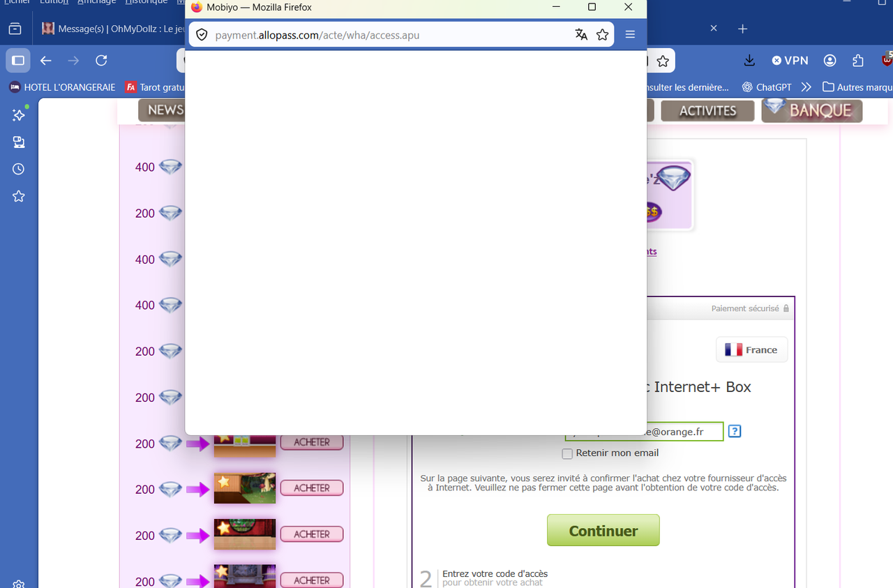Click the allopass URL address field in the popup
This screenshot has width=893, height=588.
[401, 35]
